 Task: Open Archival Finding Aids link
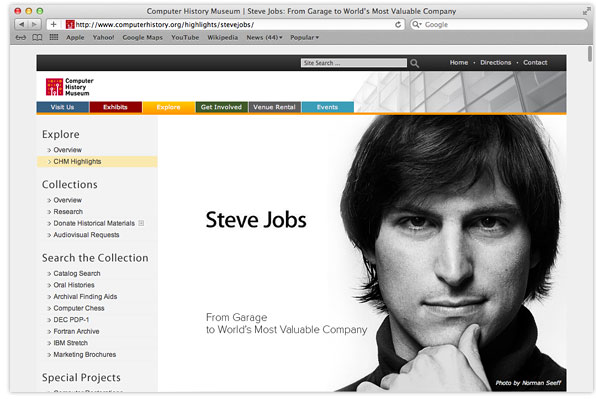tap(85, 296)
